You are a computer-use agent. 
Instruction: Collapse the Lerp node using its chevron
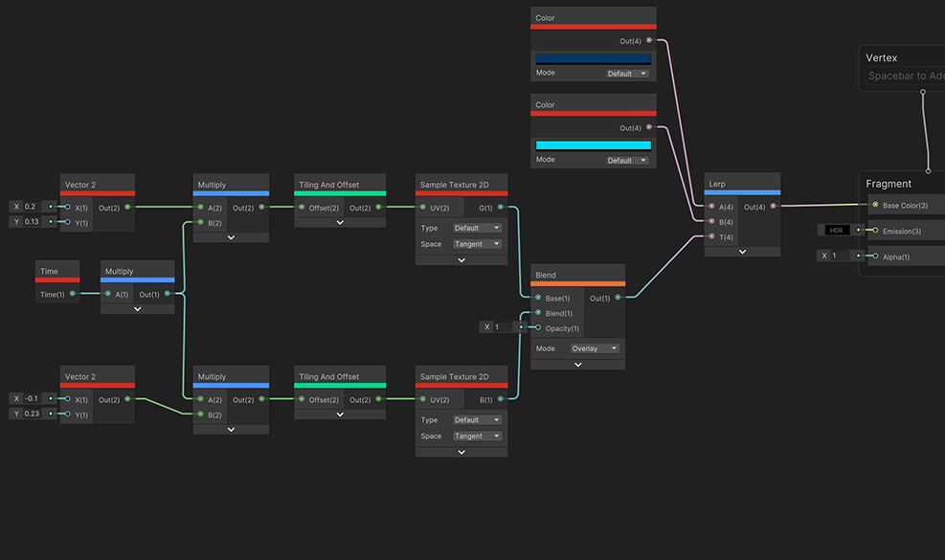click(x=742, y=252)
